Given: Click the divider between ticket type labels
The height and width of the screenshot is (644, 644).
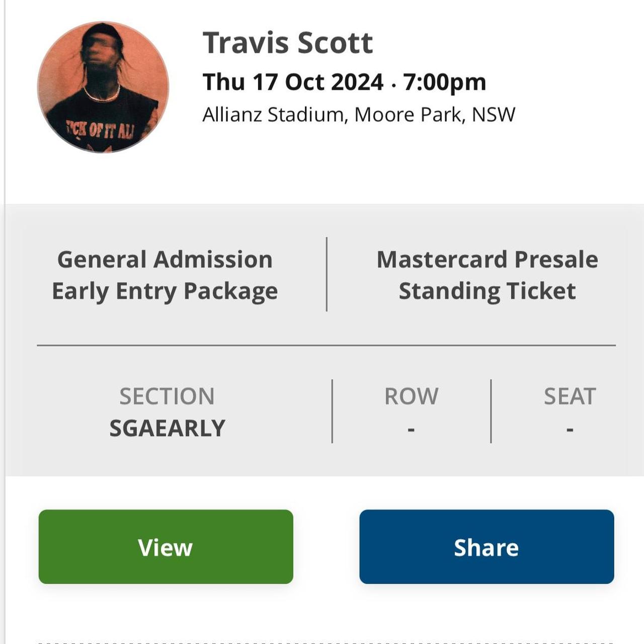Looking at the screenshot, I should [x=328, y=274].
